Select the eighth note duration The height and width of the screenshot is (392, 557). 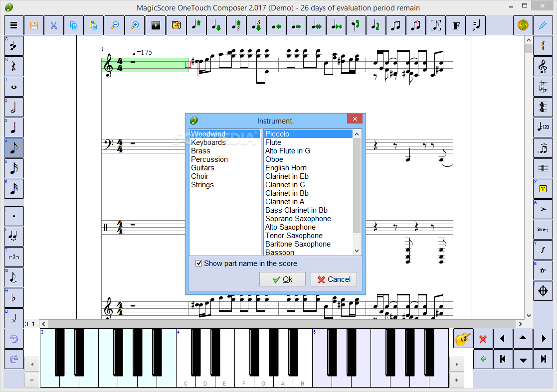[x=14, y=148]
